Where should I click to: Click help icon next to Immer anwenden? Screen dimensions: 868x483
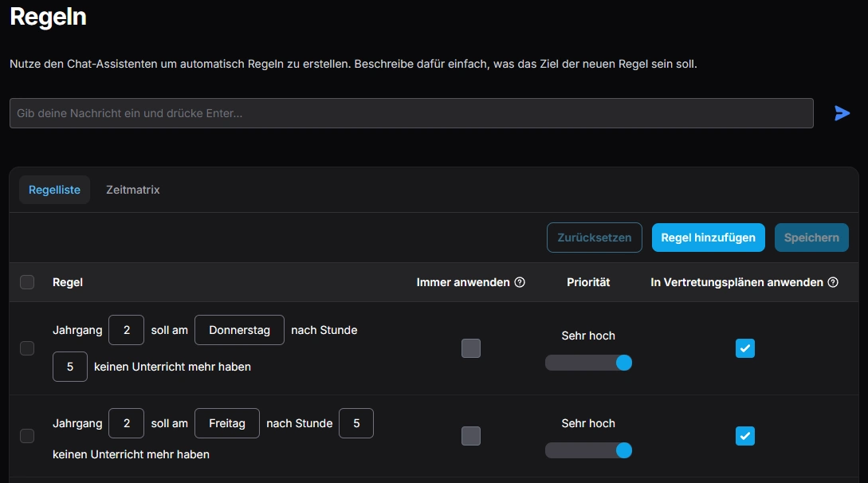[520, 282]
